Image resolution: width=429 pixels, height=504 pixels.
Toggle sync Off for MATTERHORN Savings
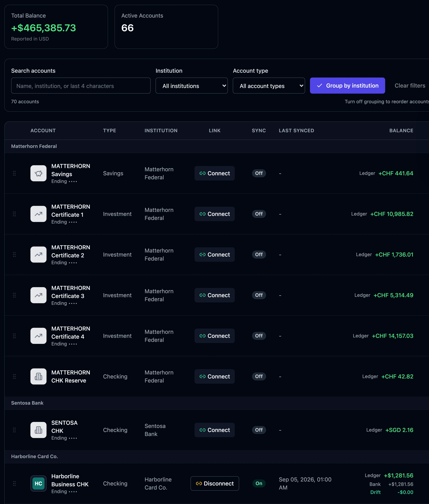pos(259,173)
